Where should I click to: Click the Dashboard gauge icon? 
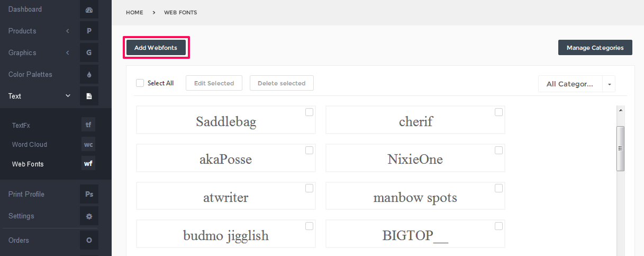[89, 10]
